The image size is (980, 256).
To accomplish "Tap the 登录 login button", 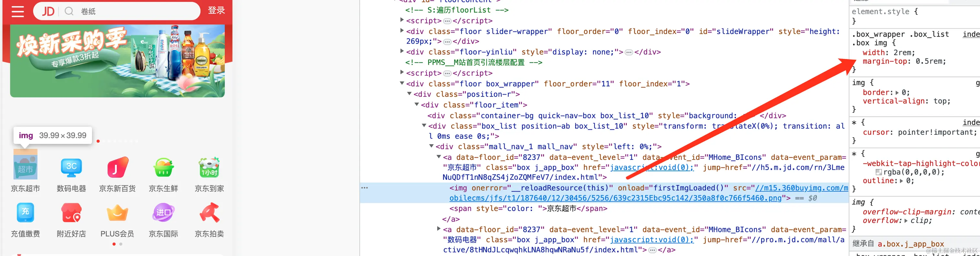I will pyautogui.click(x=216, y=11).
